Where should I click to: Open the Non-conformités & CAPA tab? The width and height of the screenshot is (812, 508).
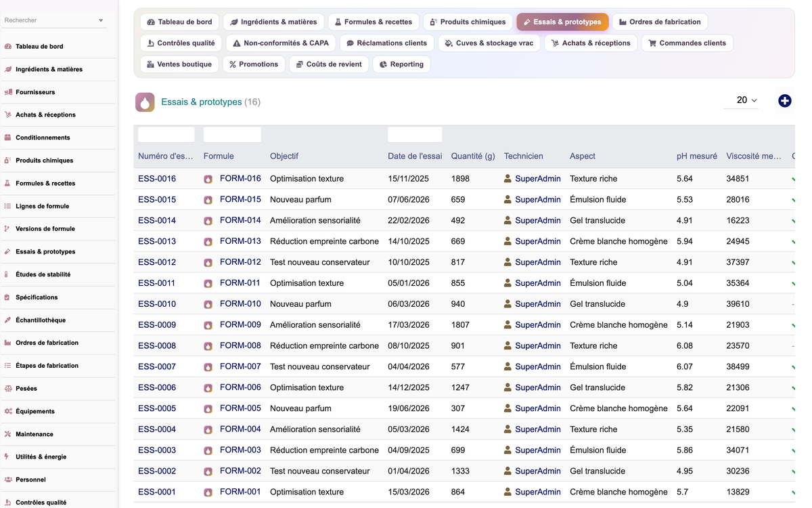click(x=280, y=43)
